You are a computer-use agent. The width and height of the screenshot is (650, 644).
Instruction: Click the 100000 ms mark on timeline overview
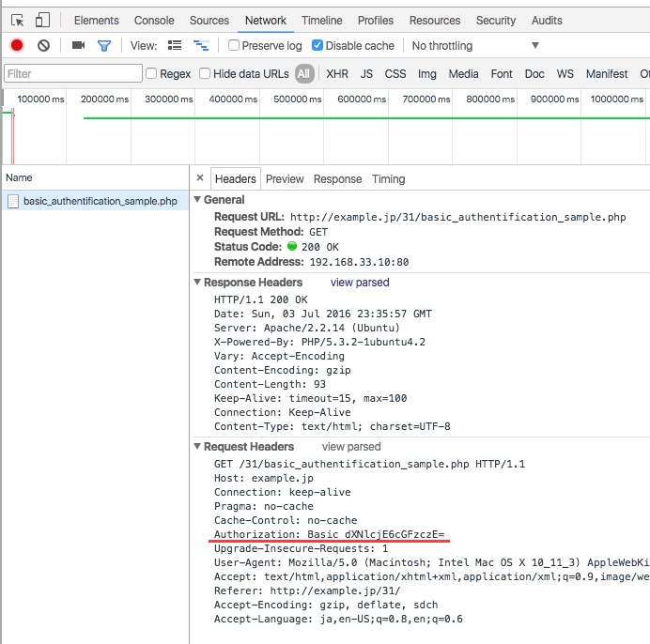(x=40, y=100)
